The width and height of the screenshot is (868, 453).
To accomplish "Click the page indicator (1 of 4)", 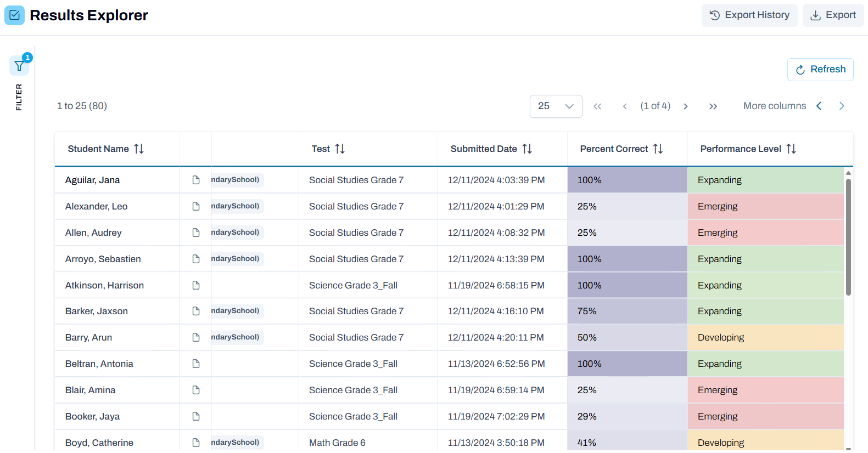I will click(x=656, y=106).
